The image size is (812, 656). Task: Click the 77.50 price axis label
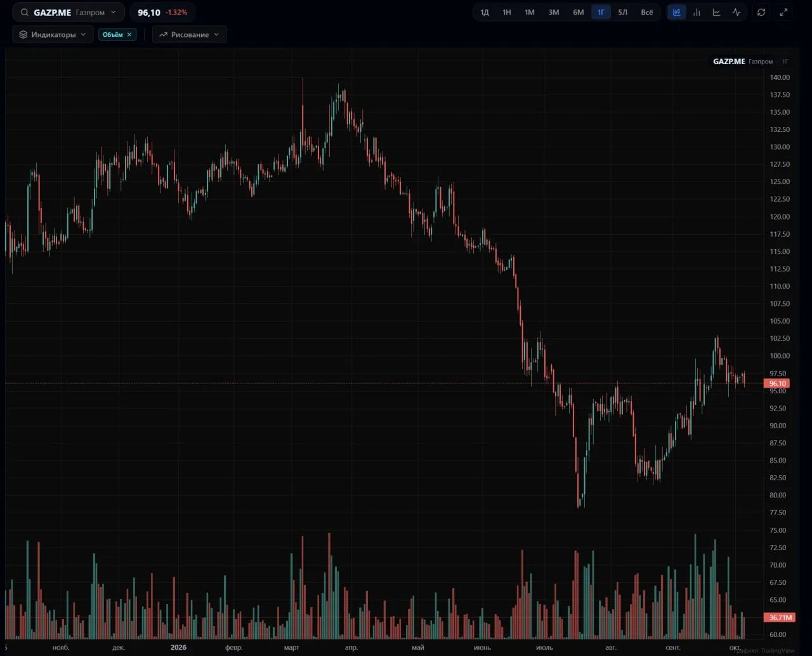pyautogui.click(x=778, y=513)
